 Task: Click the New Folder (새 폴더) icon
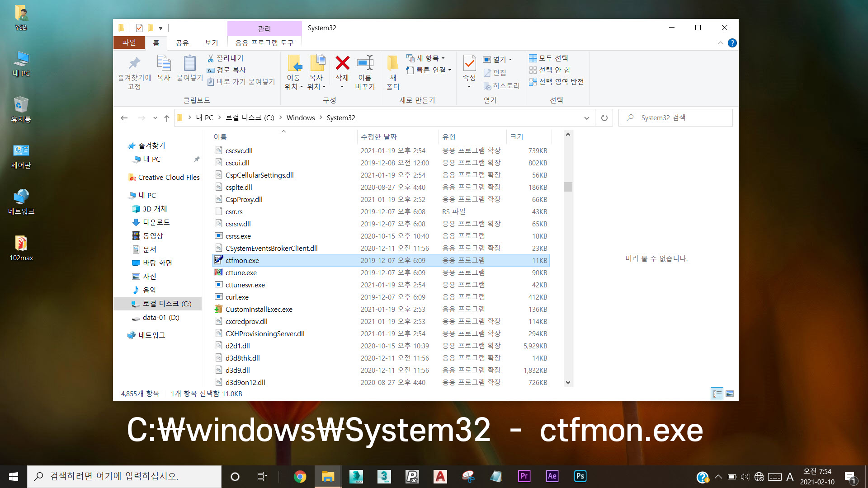coord(392,63)
